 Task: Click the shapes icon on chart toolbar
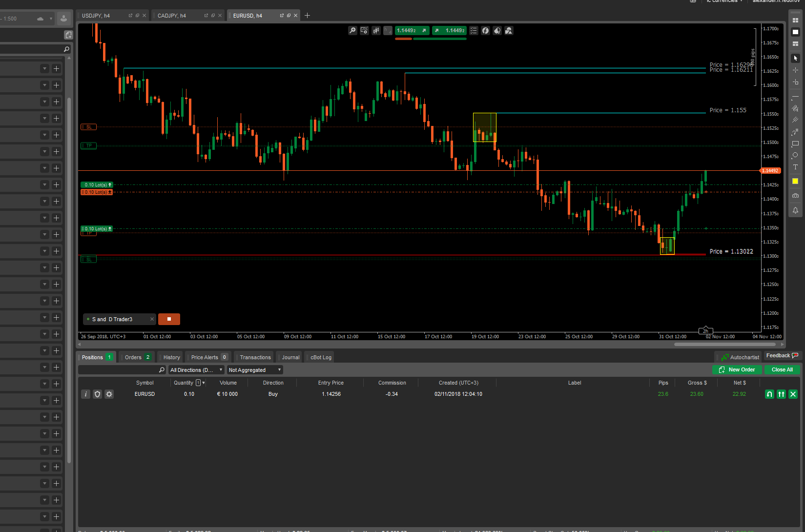click(x=509, y=31)
